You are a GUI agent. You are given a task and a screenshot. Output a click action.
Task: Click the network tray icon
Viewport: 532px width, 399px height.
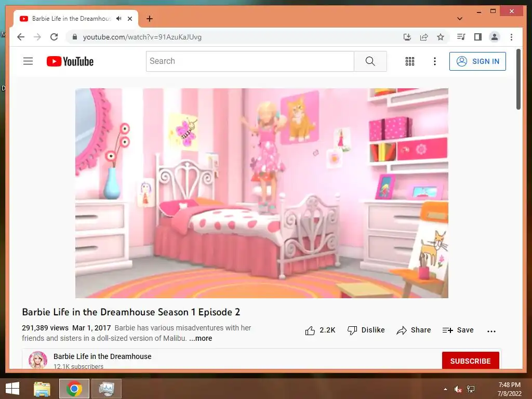point(471,389)
